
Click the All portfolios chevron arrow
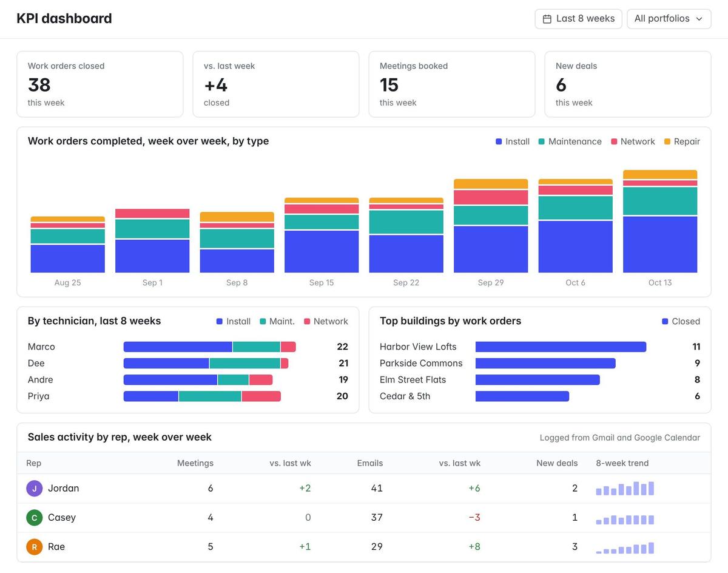click(699, 19)
